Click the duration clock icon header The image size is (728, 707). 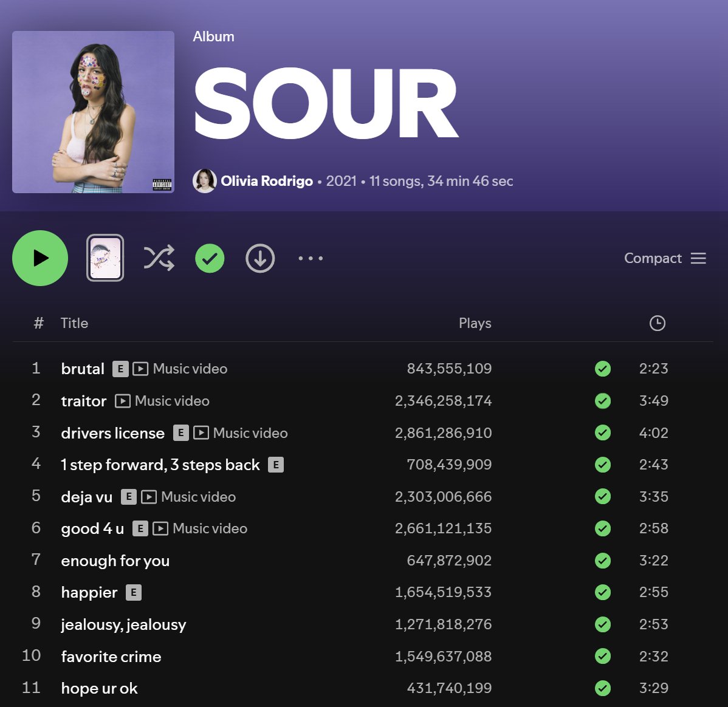click(658, 323)
